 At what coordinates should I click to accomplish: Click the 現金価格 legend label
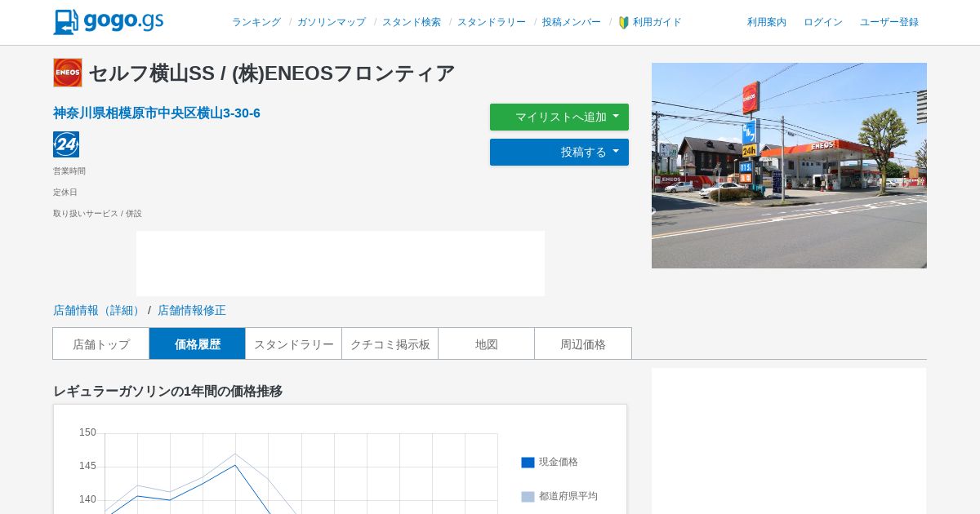(x=559, y=462)
